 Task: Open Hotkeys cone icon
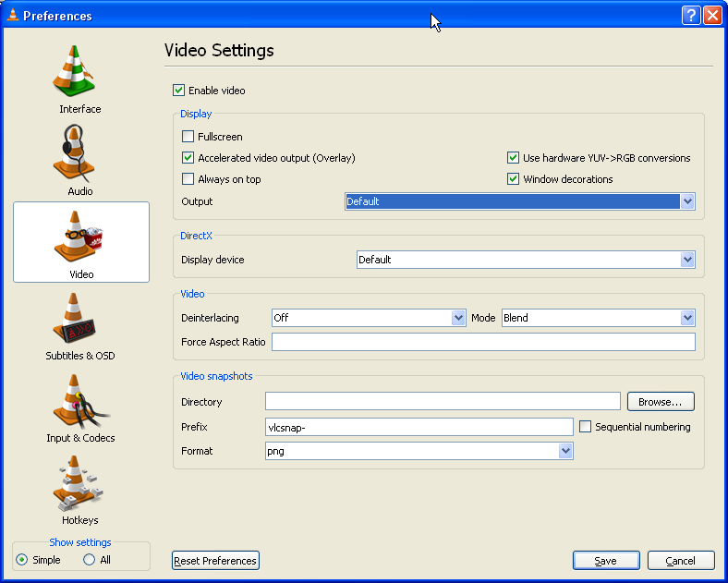[x=78, y=483]
